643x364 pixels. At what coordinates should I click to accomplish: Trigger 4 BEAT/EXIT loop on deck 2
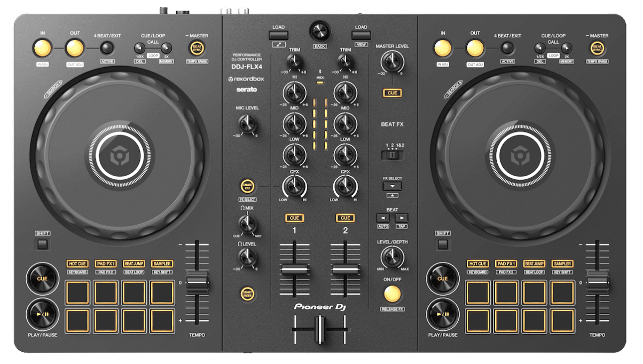click(x=507, y=49)
